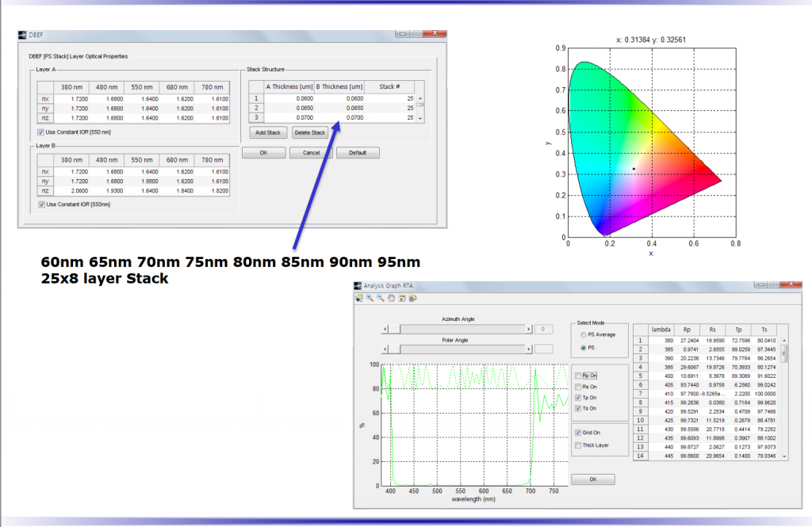Select the pan hand tool
Image resolution: width=812 pixels, height=527 pixels.
click(391, 298)
